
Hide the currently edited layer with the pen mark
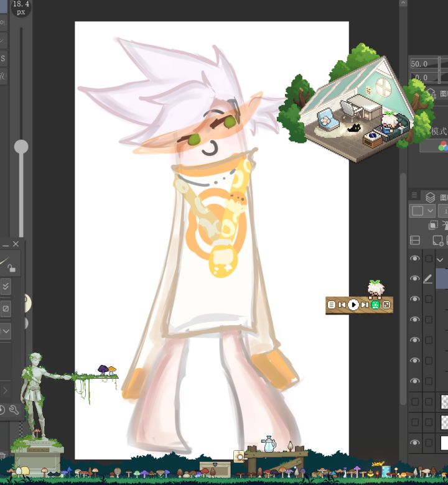pos(415,279)
